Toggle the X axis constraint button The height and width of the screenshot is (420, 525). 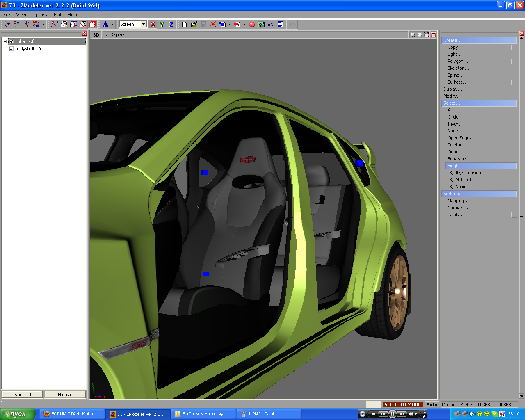click(x=153, y=25)
